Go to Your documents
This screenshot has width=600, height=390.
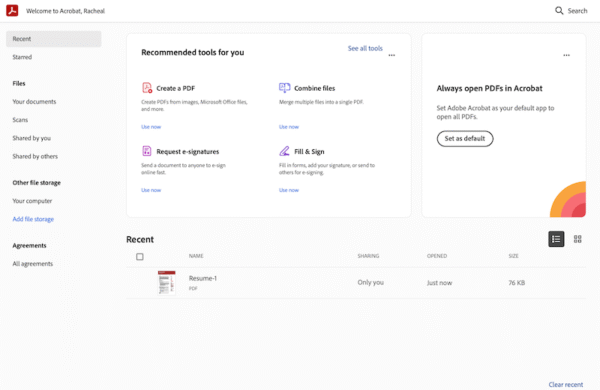click(x=34, y=101)
